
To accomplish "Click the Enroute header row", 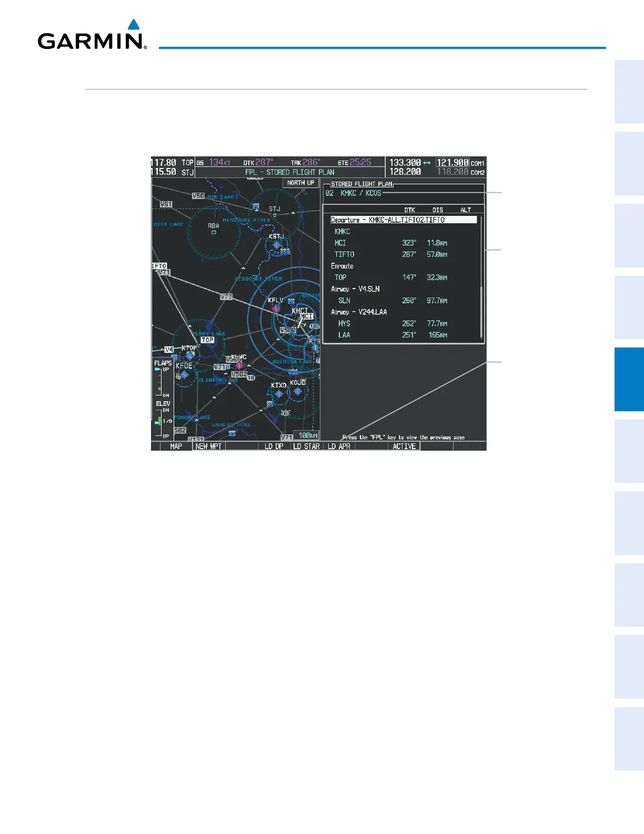I will (x=404, y=266).
